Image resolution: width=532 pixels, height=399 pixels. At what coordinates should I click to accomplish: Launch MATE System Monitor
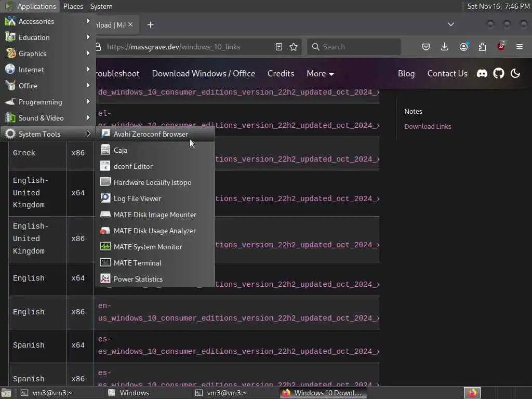(155, 247)
